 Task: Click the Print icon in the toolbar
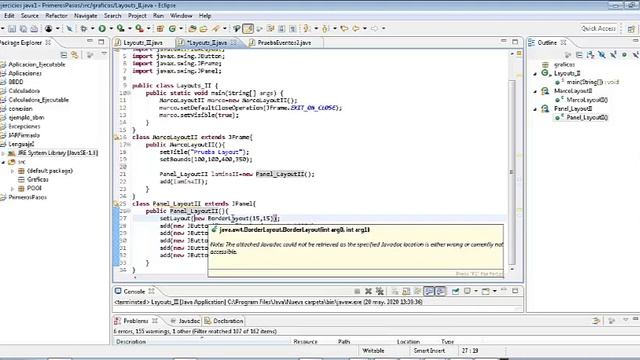[34, 29]
